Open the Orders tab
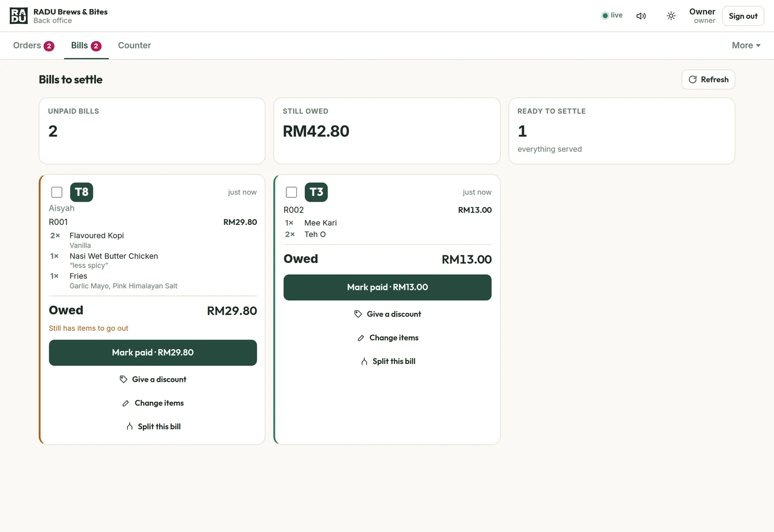Viewport: 774px width, 532px height. (x=33, y=45)
